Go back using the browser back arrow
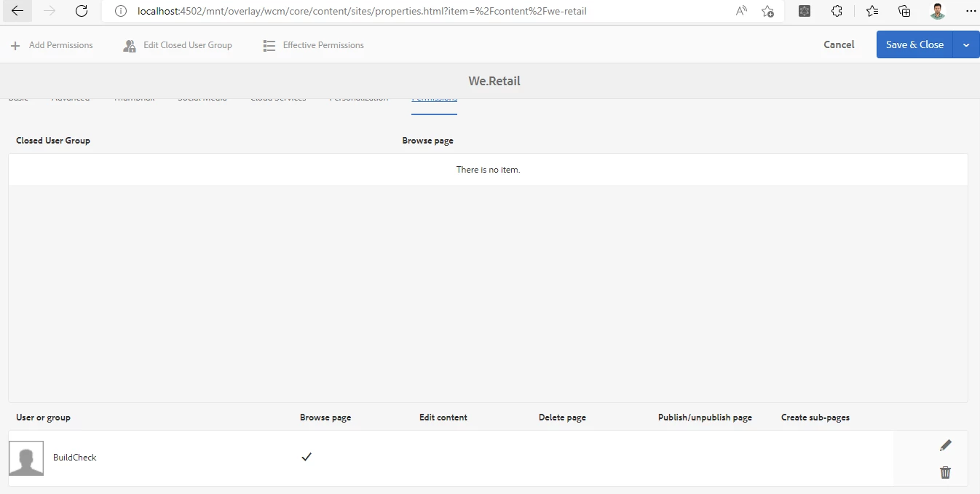The height and width of the screenshot is (494, 980). click(x=17, y=11)
